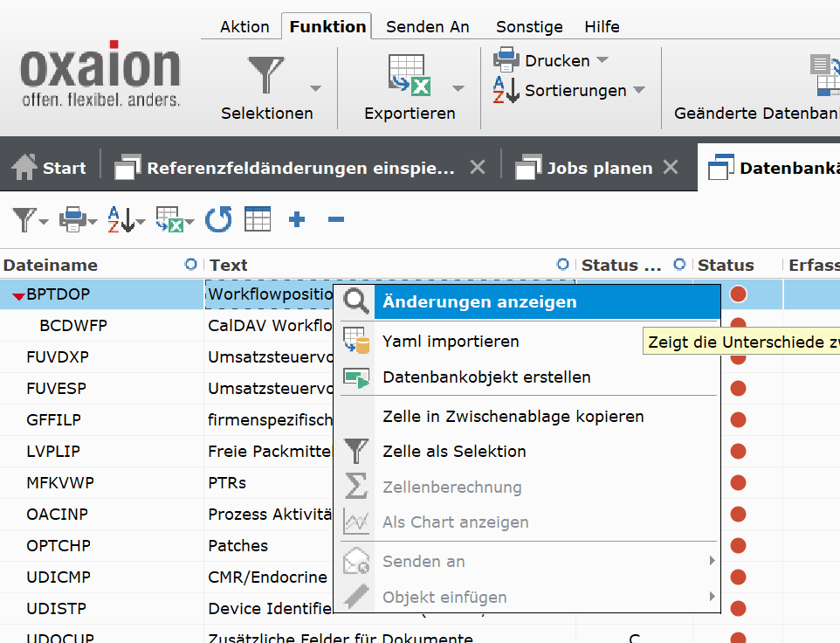This screenshot has width=840, height=643.
Task: Click the Dateiname column filter circle
Action: [191, 265]
